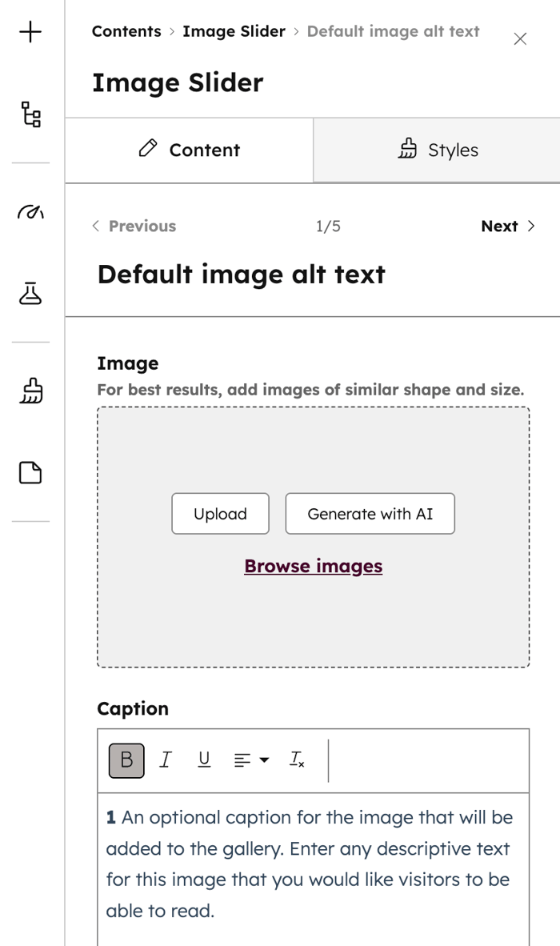Go to Previous slide item
560x946 pixels.
click(x=134, y=226)
